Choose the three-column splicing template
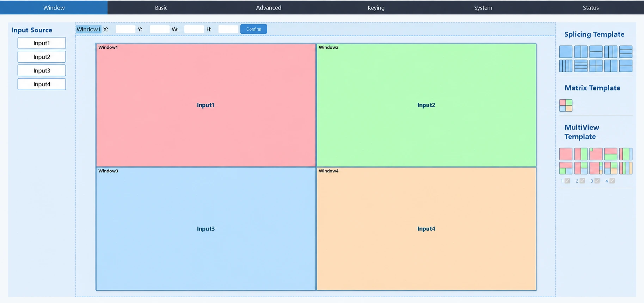Image resolution: width=644 pixels, height=303 pixels. 611,52
